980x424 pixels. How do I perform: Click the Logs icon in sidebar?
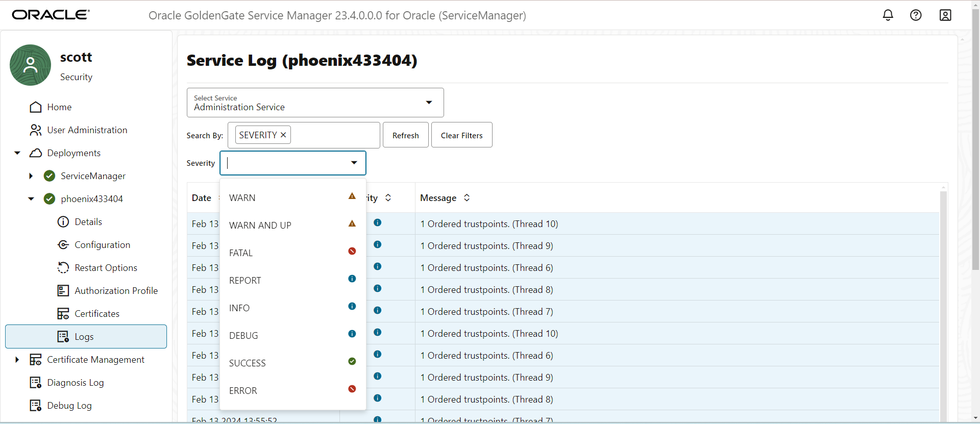point(63,337)
